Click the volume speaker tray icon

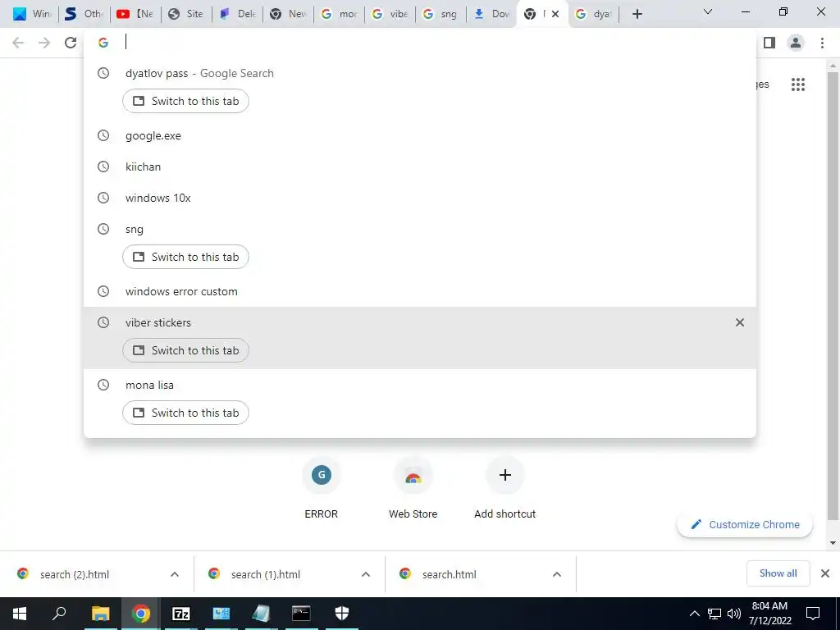tap(734, 614)
